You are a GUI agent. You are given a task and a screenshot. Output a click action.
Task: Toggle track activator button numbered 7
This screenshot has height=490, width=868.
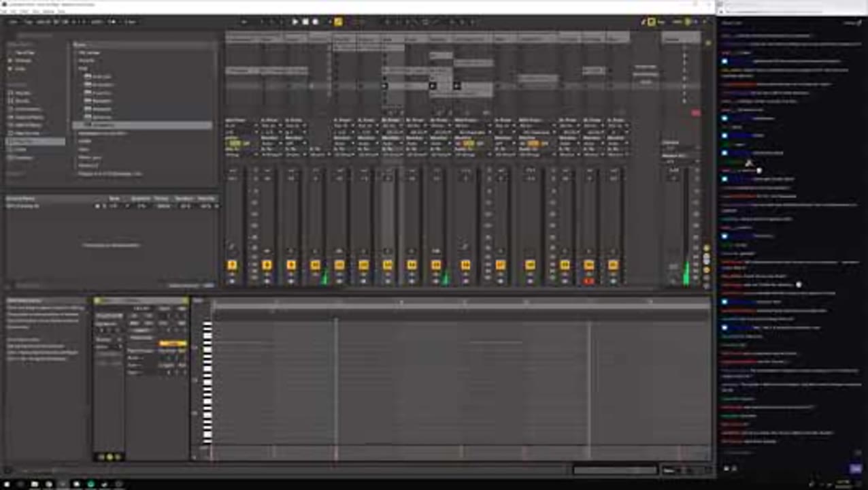click(233, 265)
